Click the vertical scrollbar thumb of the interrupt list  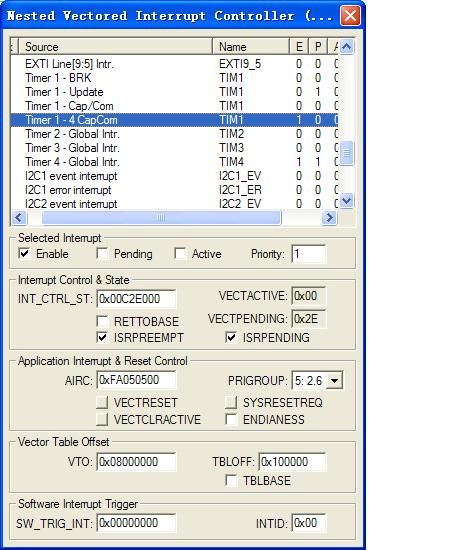click(x=347, y=152)
